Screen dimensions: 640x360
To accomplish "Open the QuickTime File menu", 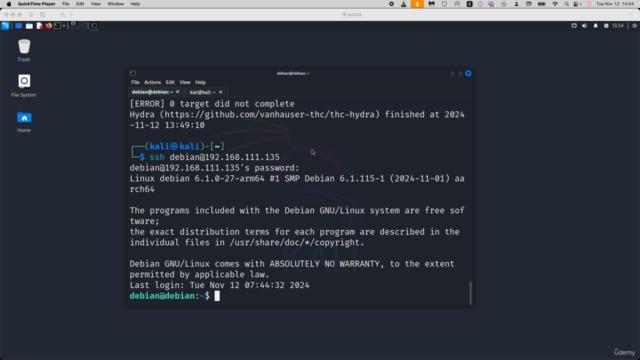I will coord(65,4).
